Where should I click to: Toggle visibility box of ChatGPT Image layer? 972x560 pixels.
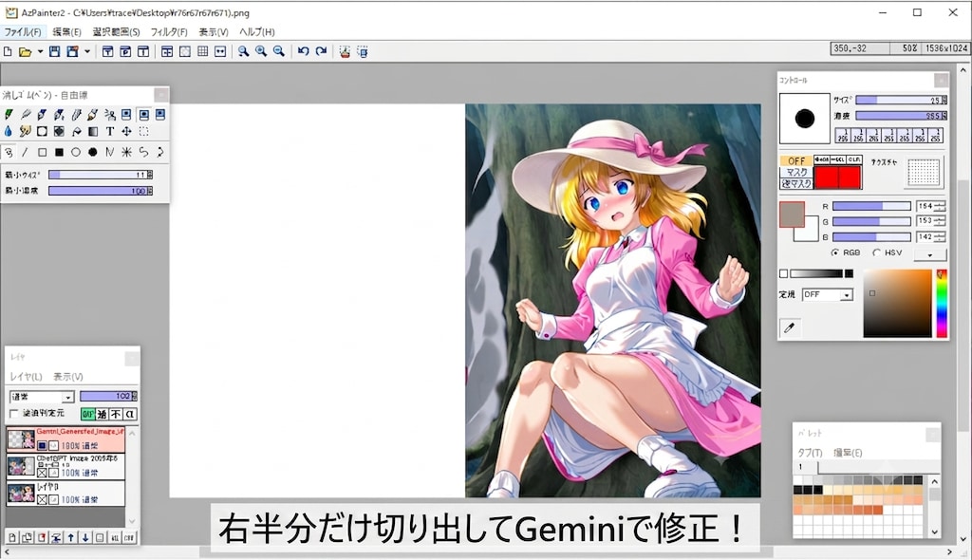pyautogui.click(x=42, y=473)
